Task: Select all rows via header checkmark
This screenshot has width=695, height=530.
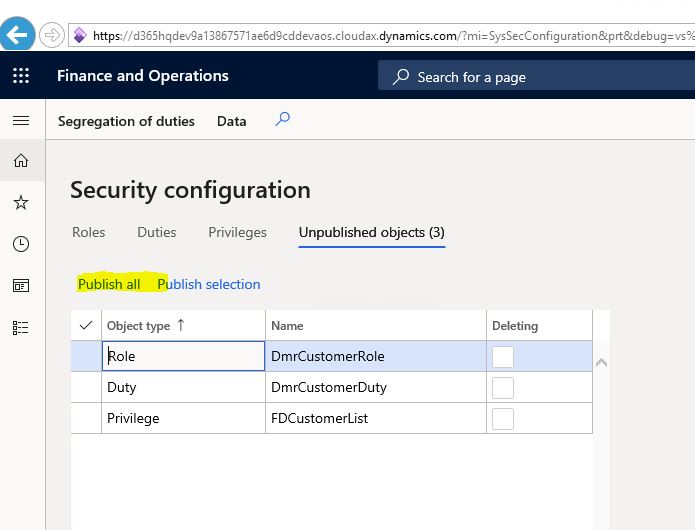Action: (85, 325)
